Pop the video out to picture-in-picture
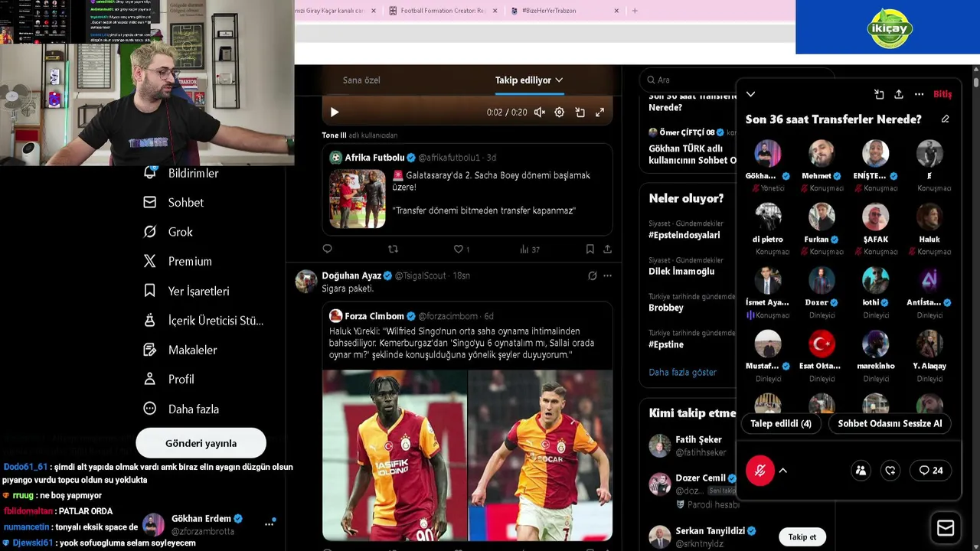This screenshot has width=980, height=551. (580, 112)
